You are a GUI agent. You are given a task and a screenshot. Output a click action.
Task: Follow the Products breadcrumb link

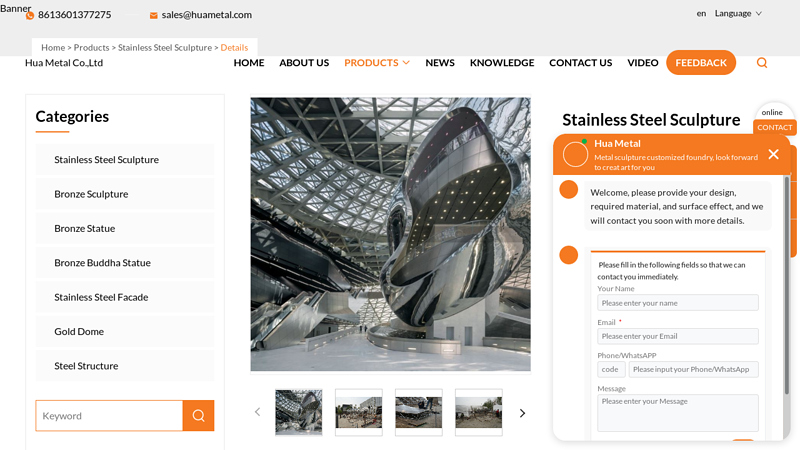(91, 47)
